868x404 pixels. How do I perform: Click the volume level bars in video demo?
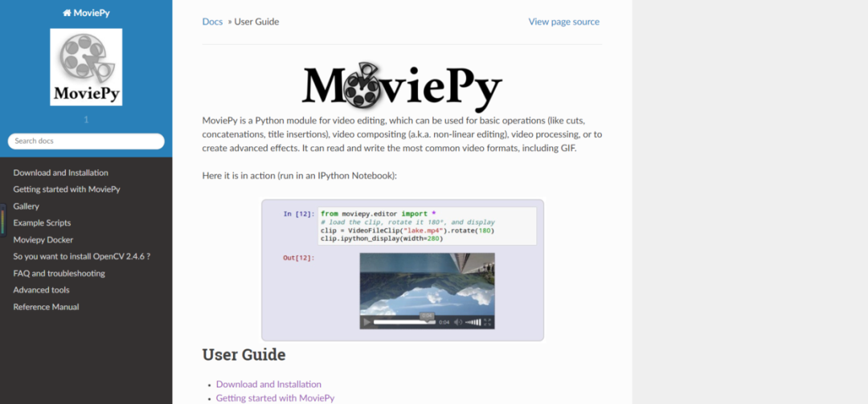pyautogui.click(x=473, y=322)
